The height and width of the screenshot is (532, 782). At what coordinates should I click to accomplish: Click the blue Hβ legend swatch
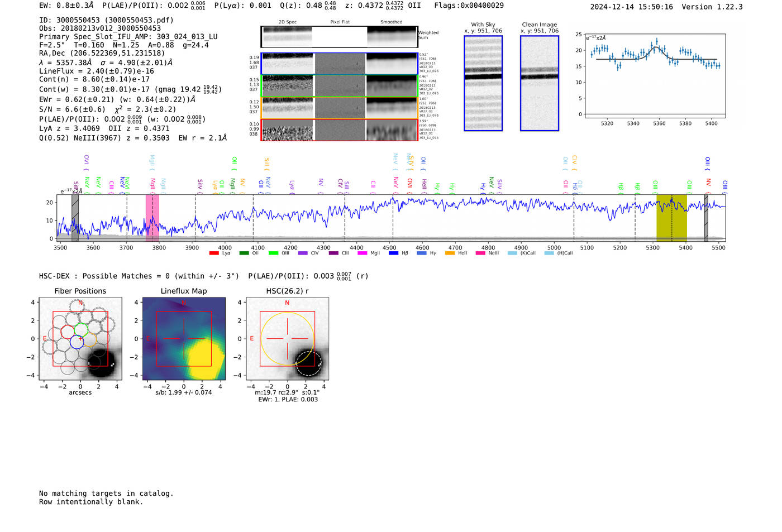[x=394, y=253]
